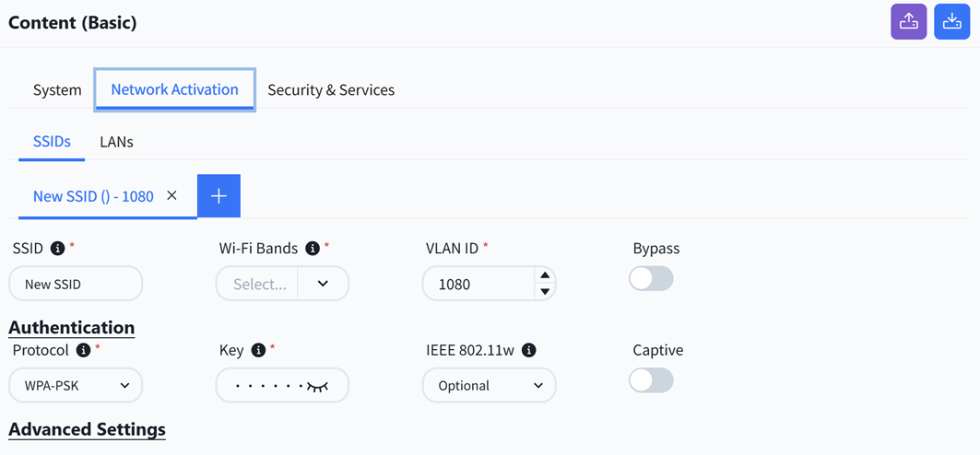Open the Wi-Fi Bands select dropdown
Screen dimensions: 980x455
[282, 284]
